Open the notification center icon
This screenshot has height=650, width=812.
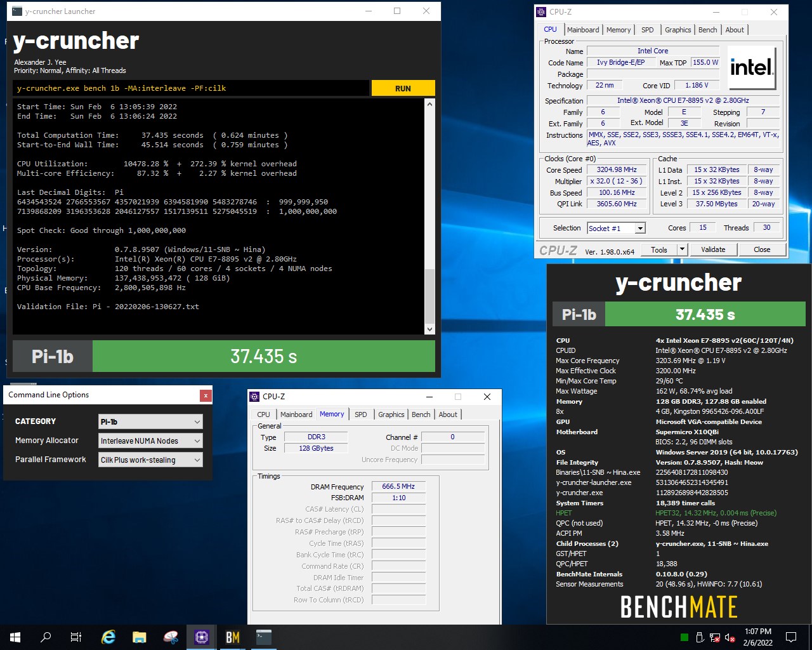(791, 637)
